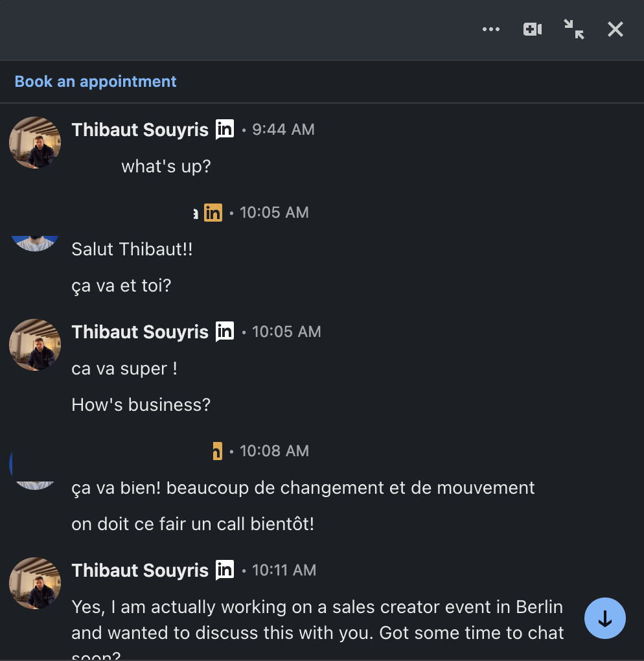Screen dimensions: 644x661
Task: Click LinkedIn badge beside Thibaut at 10:05 AM
Action: pos(225,332)
